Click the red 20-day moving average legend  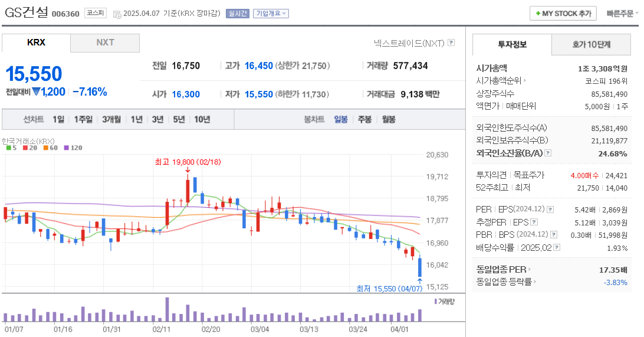[30, 148]
